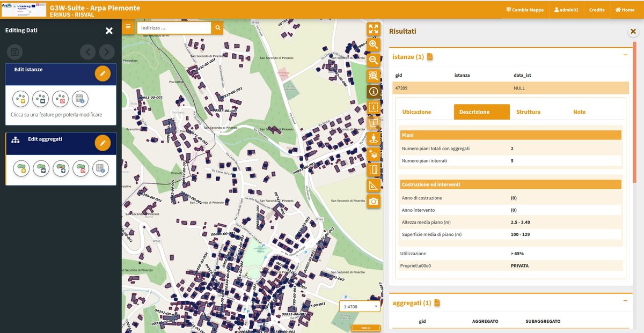Activate the Street View tool
The width and height of the screenshot is (644, 333).
[x=374, y=138]
